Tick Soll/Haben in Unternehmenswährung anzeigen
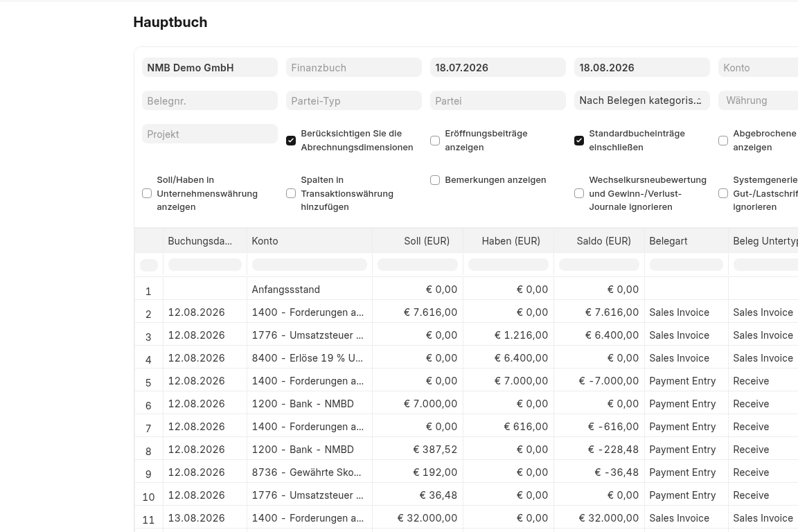798x532 pixels. 147,193
